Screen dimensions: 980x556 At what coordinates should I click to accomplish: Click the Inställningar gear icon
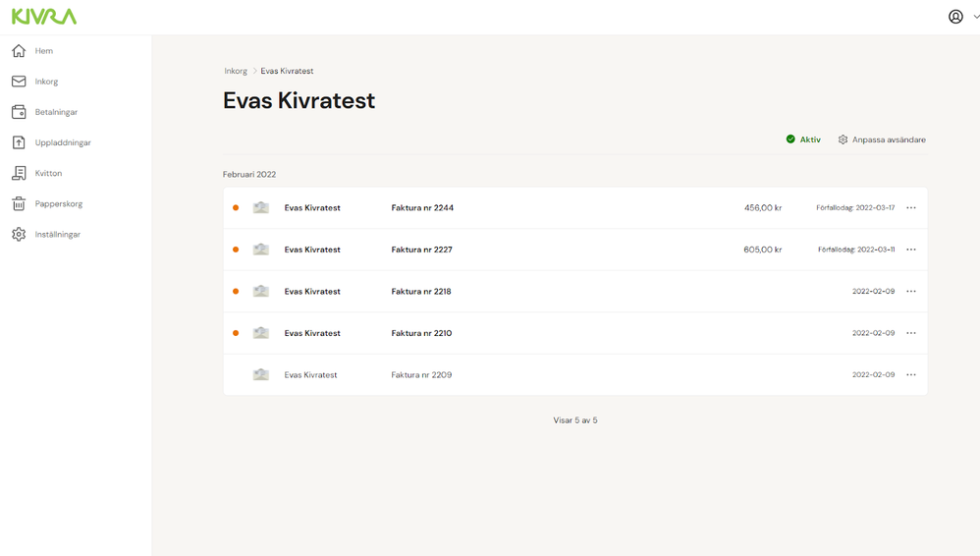pos(19,235)
